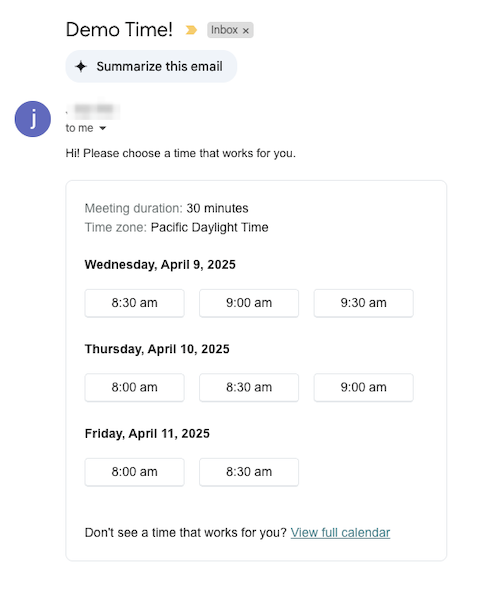The image size is (500, 615).
Task: Click the Thursday, April 10, 2025 heading
Action: coord(157,349)
